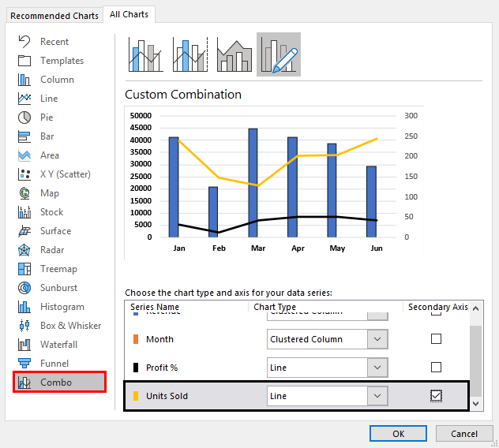Open chart type dropdown for Month series
The height and width of the screenshot is (448, 499).
377,339
